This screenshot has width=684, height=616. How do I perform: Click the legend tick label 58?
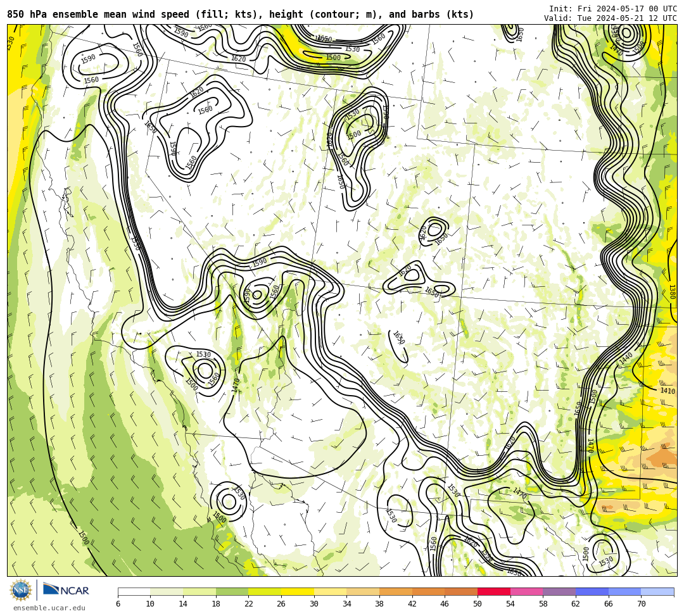pyautogui.click(x=543, y=604)
